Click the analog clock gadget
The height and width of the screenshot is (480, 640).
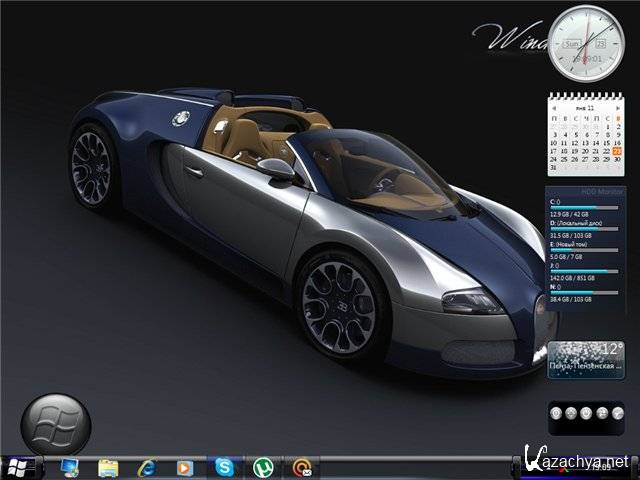pyautogui.click(x=586, y=43)
